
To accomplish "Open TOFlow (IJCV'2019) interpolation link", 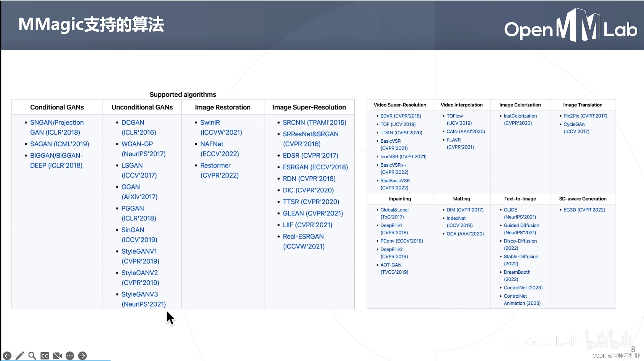I will 459,119.
